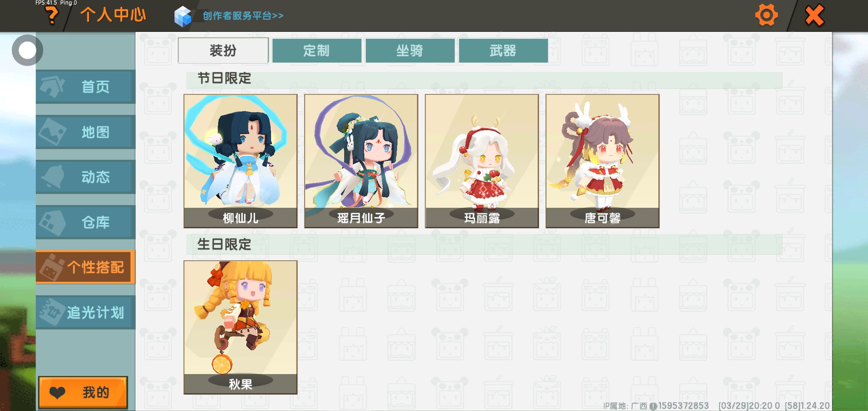Click the heart icon on 我的 button
Image resolution: width=868 pixels, height=411 pixels.
coord(58,393)
